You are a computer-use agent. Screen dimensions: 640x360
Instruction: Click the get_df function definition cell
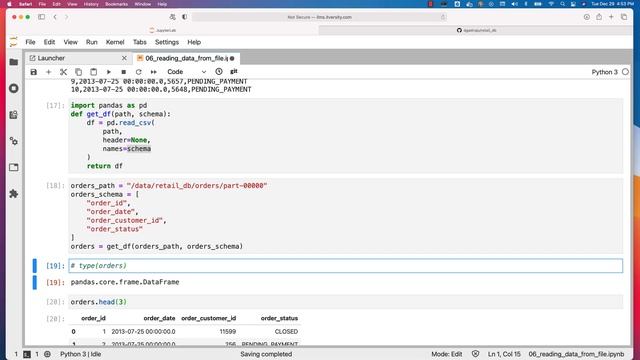345,136
